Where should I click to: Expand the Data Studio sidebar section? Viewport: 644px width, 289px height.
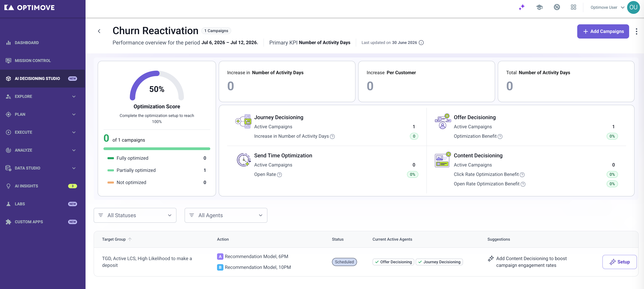(74, 168)
